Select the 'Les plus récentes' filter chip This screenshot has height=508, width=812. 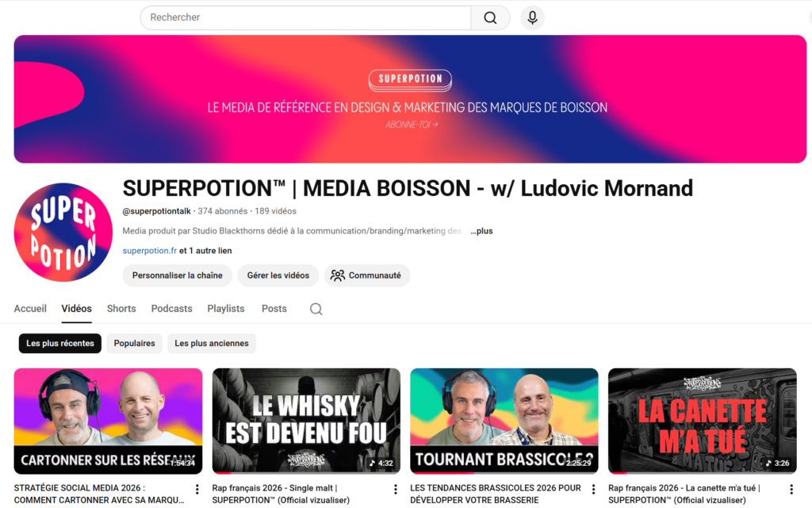pyautogui.click(x=59, y=343)
